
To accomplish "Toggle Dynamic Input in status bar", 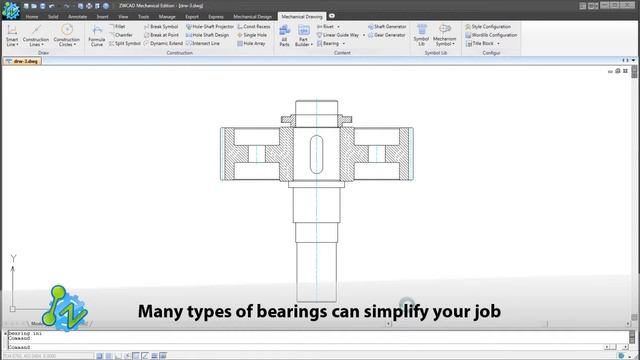I will coord(163,356).
